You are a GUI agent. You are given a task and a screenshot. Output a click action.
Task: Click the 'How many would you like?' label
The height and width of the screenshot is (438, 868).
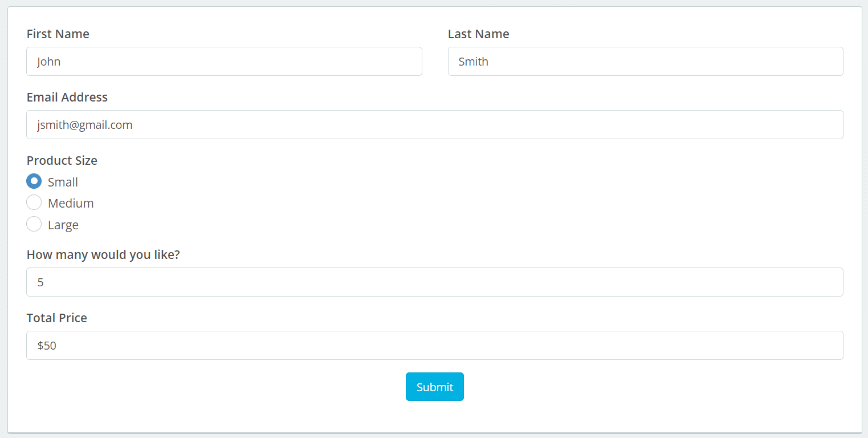103,254
